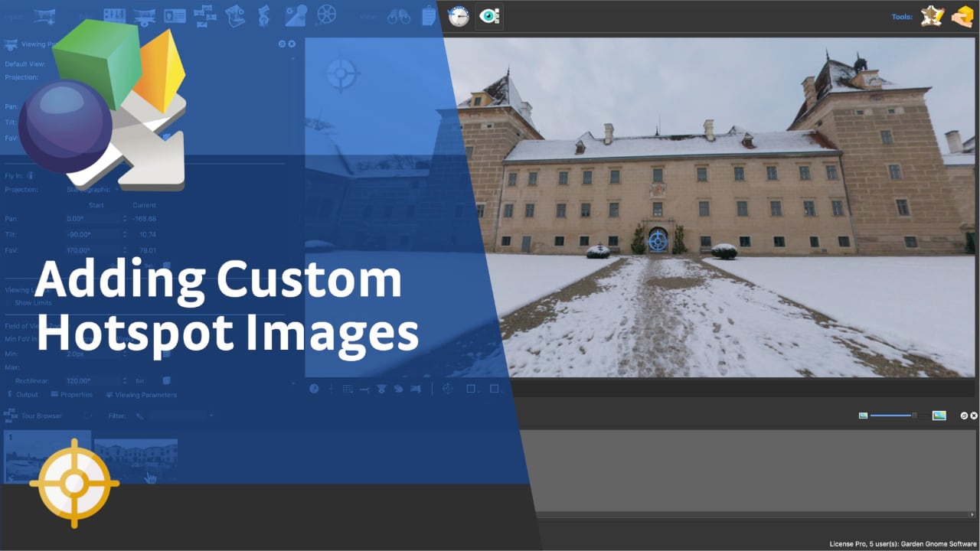This screenshot has width=980, height=551.
Task: Click the small thumbnail size icon
Action: 863,416
